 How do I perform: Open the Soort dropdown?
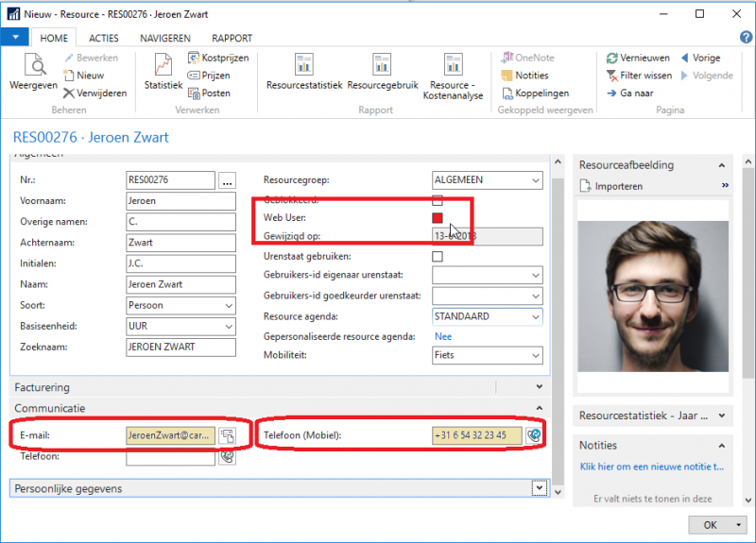tap(229, 305)
